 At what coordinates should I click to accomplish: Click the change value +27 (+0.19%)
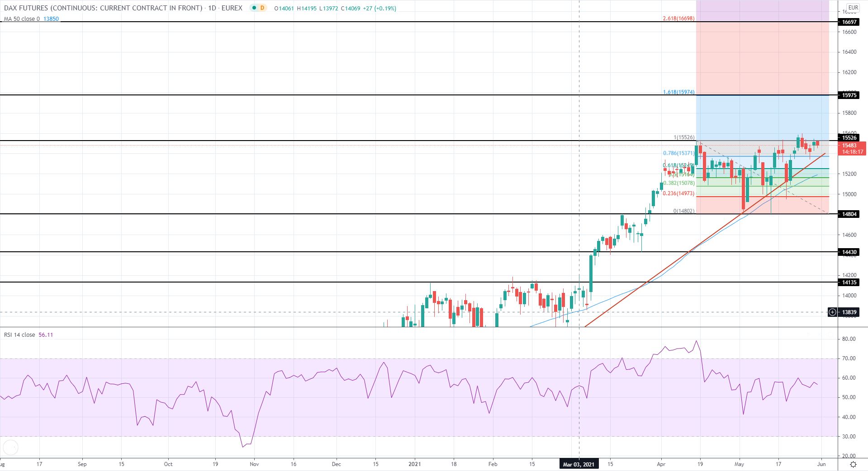[379, 8]
